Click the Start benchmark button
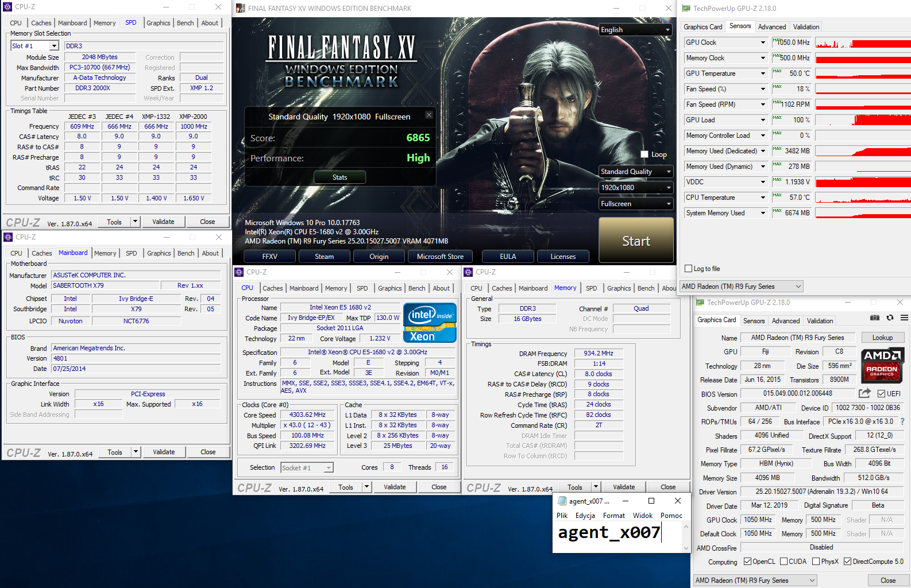911x588 pixels. coord(636,241)
